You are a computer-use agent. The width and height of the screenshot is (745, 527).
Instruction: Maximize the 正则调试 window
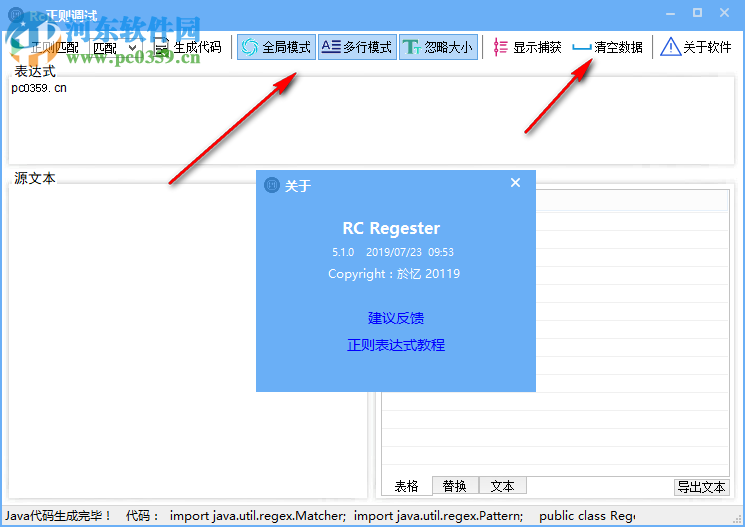[697, 13]
